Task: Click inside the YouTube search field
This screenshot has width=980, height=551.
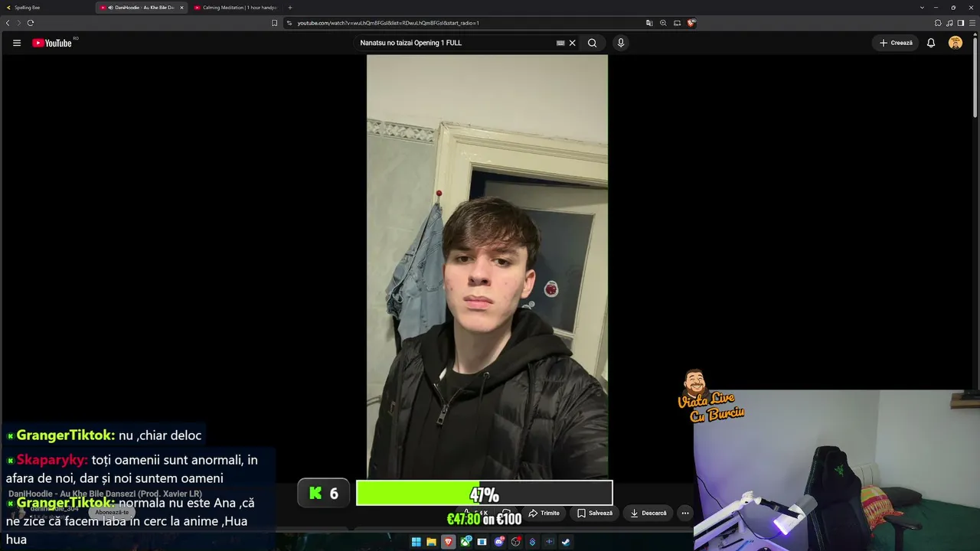Action: coord(456,43)
